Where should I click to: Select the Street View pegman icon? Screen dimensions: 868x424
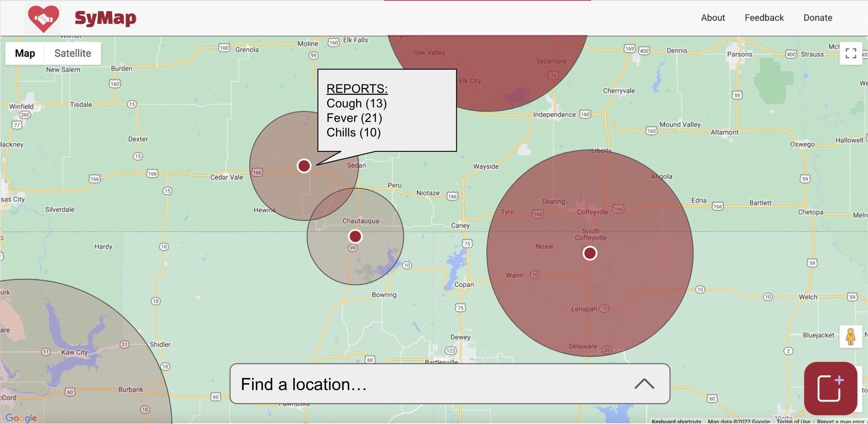coord(851,336)
